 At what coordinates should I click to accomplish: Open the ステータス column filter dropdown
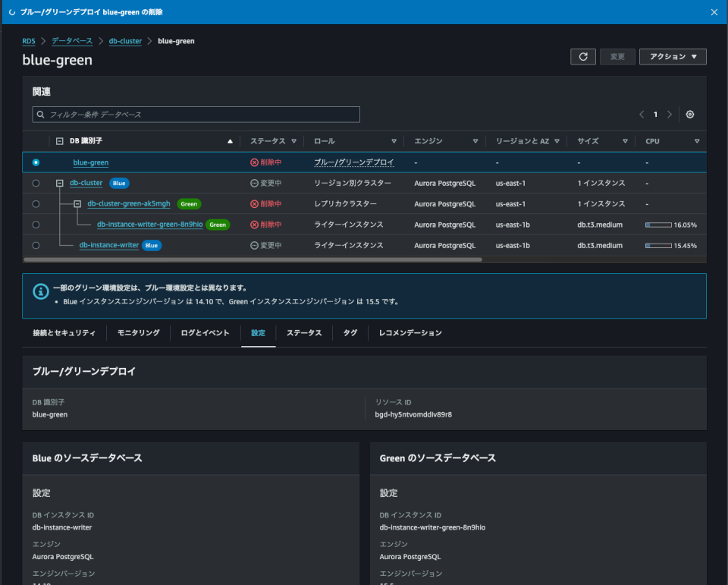pos(295,140)
